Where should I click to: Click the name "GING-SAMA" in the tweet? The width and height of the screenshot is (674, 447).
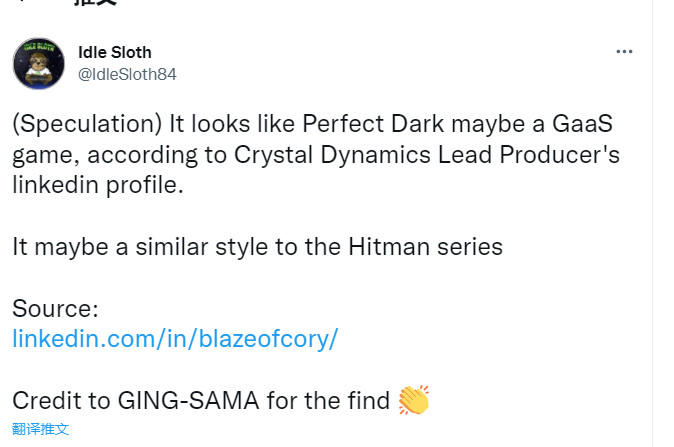(193, 401)
